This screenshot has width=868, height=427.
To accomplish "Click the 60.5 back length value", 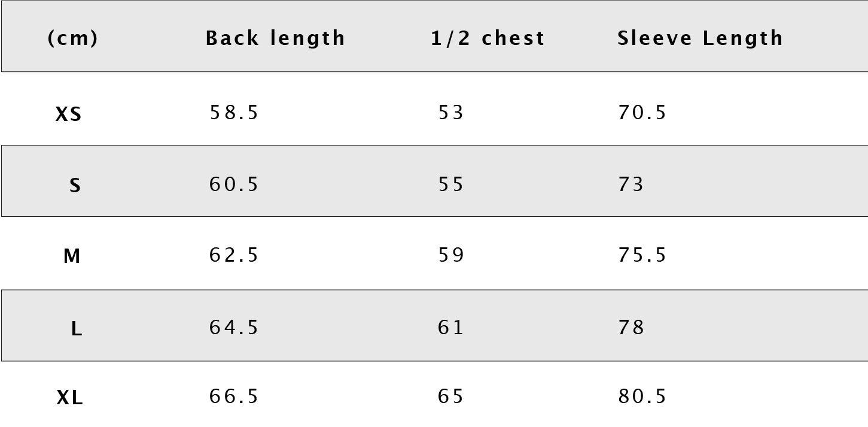I will pos(234,184).
